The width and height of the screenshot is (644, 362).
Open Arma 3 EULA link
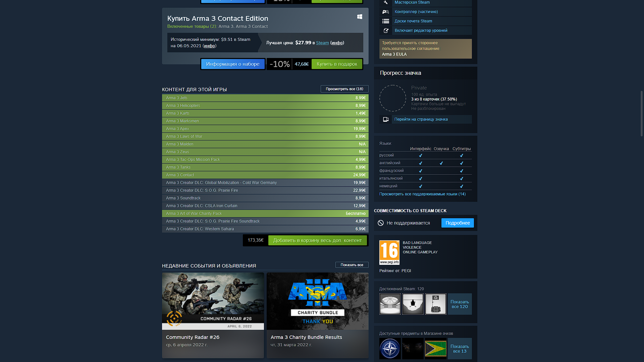pyautogui.click(x=394, y=54)
